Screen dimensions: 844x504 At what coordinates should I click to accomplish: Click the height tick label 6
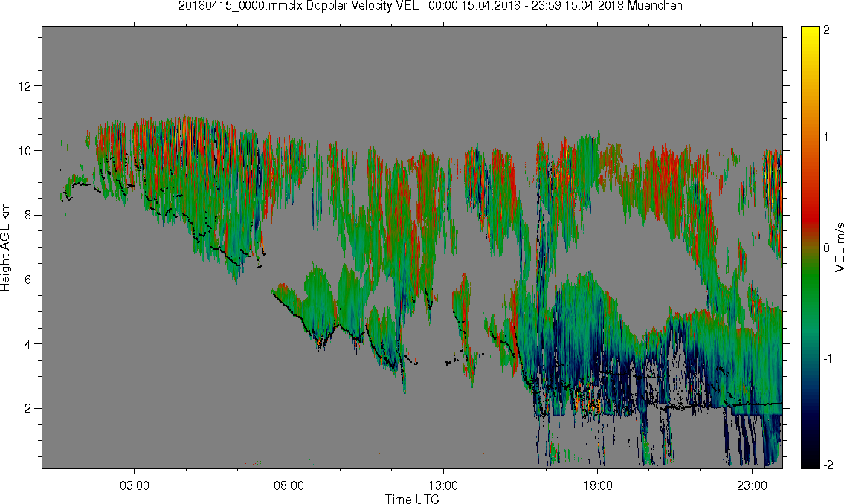(28, 280)
